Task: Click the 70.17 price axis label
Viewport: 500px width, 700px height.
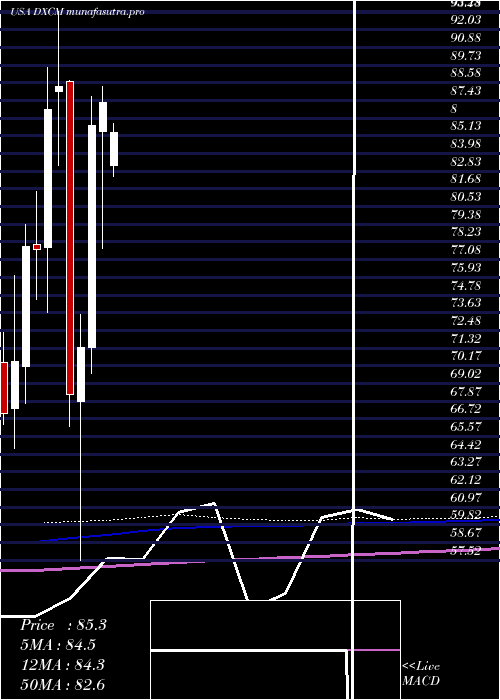Action: [466, 356]
